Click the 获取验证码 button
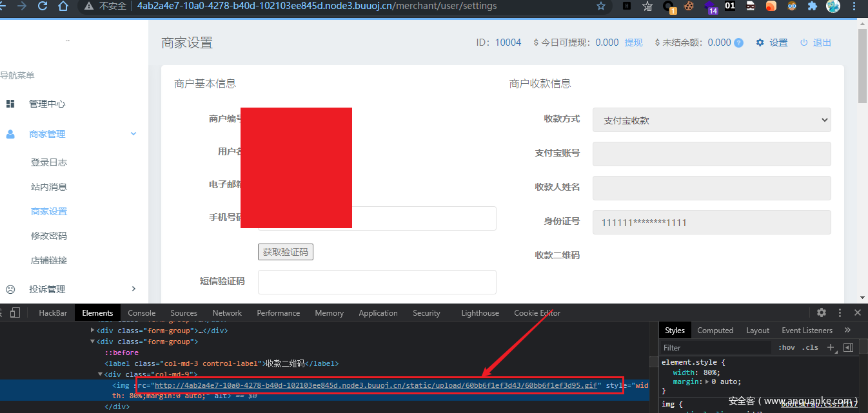 pyautogui.click(x=286, y=252)
